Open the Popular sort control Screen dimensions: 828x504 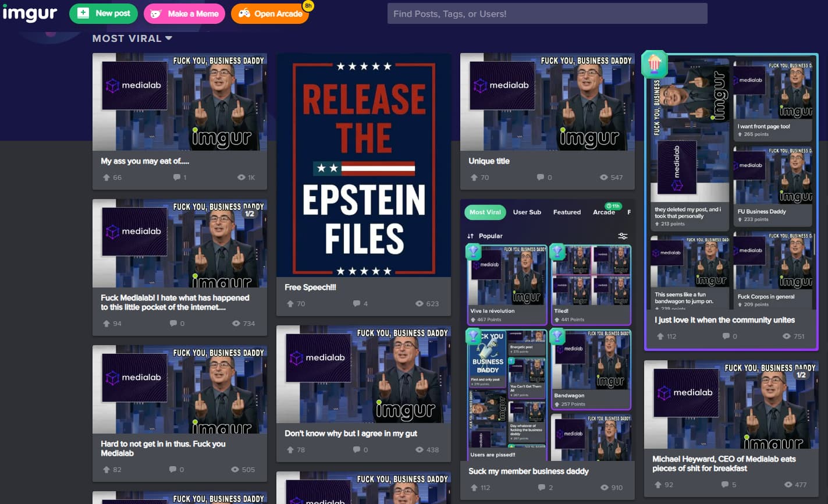coord(485,236)
